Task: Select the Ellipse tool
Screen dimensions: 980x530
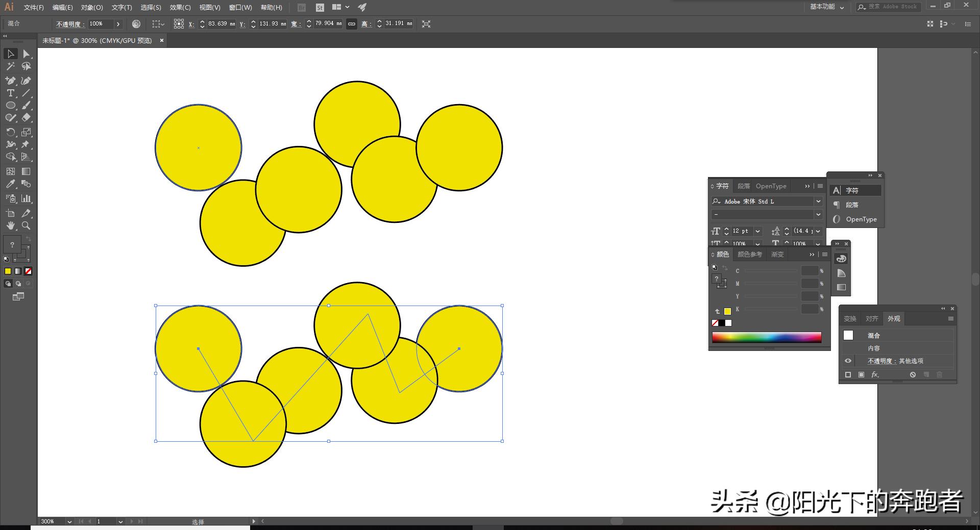Action: [x=11, y=105]
